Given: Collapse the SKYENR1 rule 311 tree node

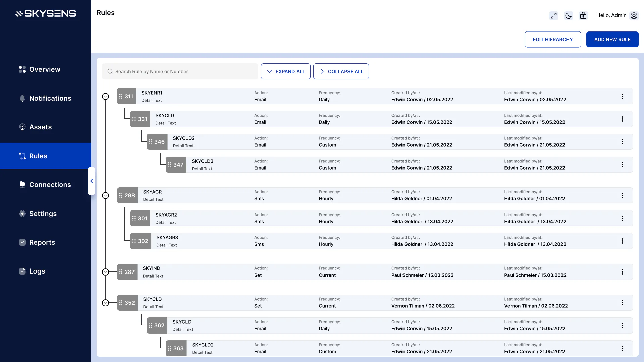Looking at the screenshot, I should coord(105,96).
